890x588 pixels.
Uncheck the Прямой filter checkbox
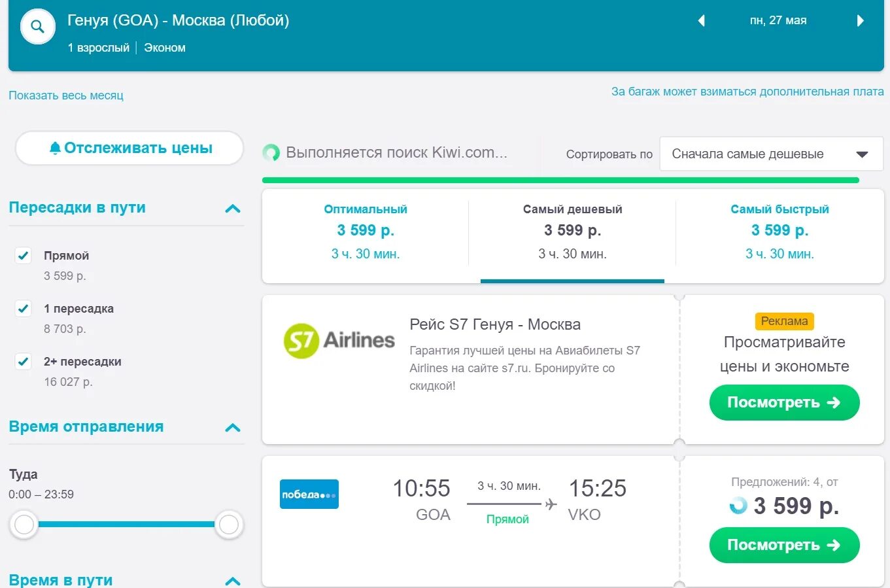tap(24, 256)
